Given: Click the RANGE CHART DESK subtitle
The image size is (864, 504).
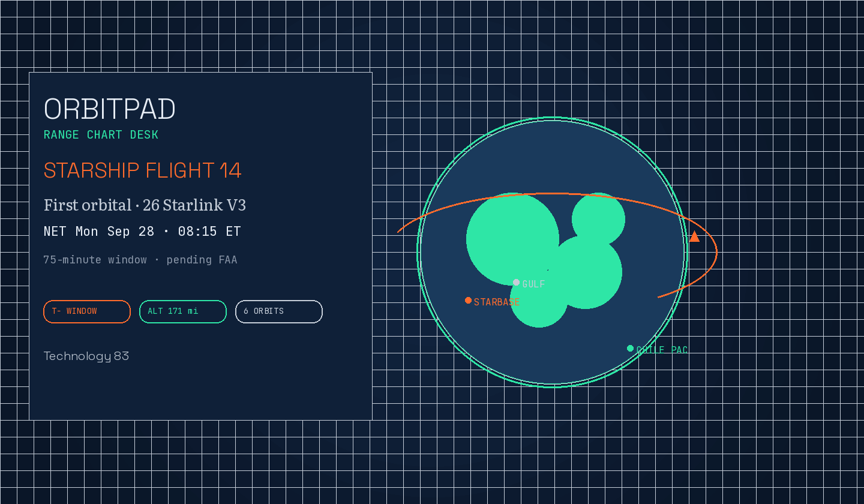Looking at the screenshot, I should [x=101, y=135].
